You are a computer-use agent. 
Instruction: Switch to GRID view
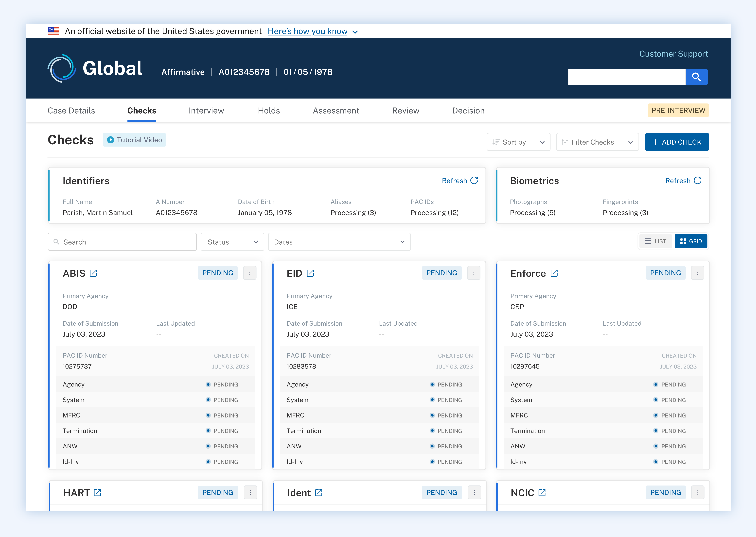[691, 241]
